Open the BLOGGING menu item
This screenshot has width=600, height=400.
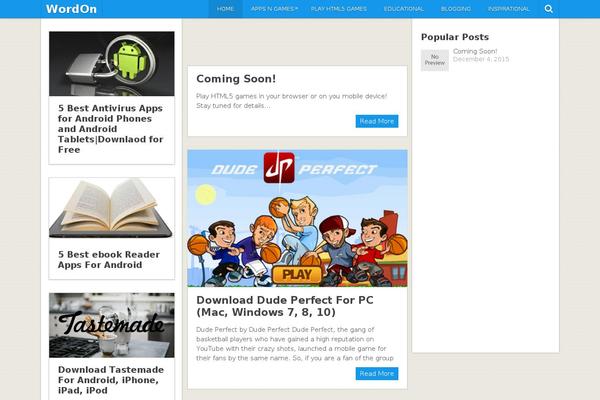[455, 9]
